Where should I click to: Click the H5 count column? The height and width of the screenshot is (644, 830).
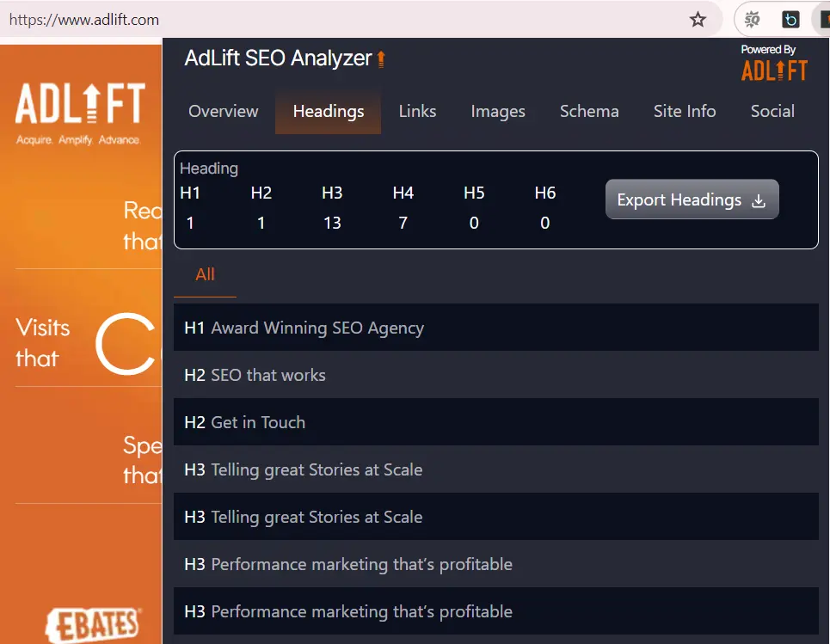click(474, 208)
